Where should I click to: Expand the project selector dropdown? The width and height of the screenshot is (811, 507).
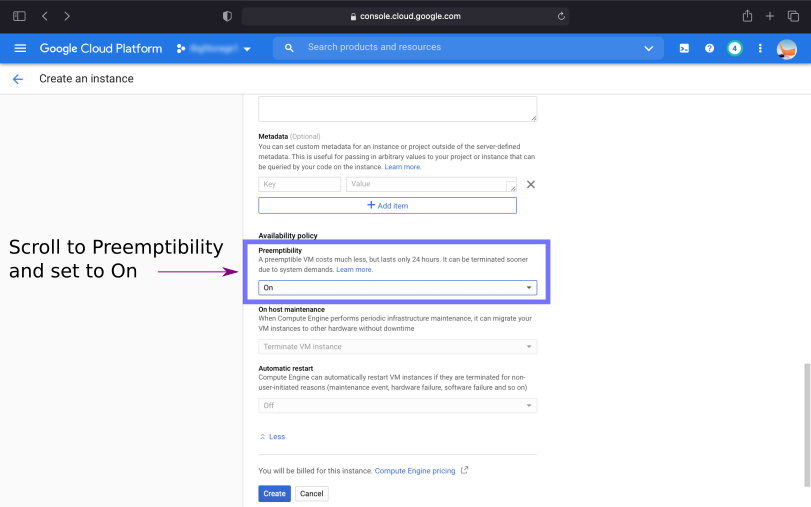(x=214, y=48)
